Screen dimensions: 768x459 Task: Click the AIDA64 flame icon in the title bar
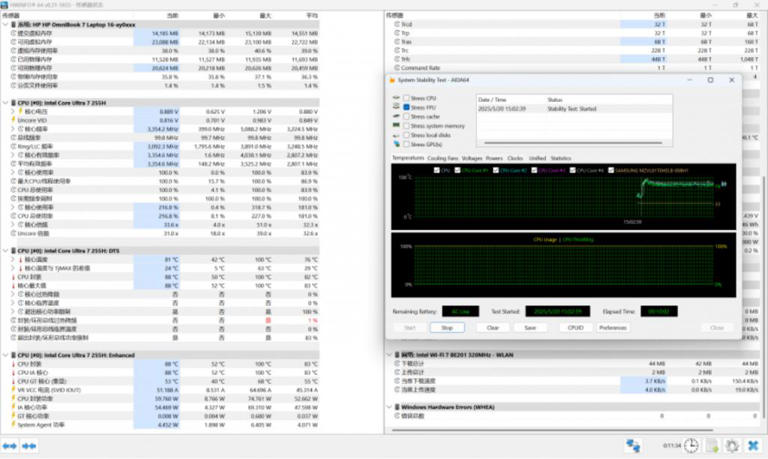(392, 80)
